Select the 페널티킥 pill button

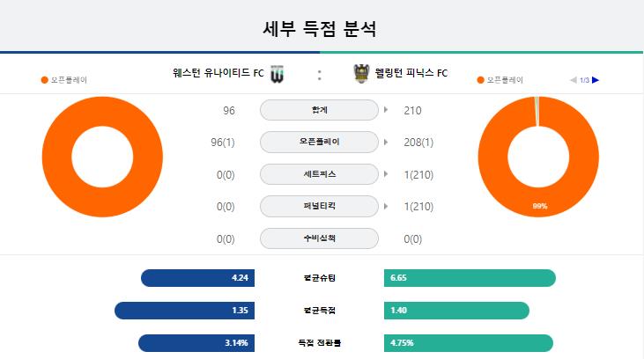[319, 206]
